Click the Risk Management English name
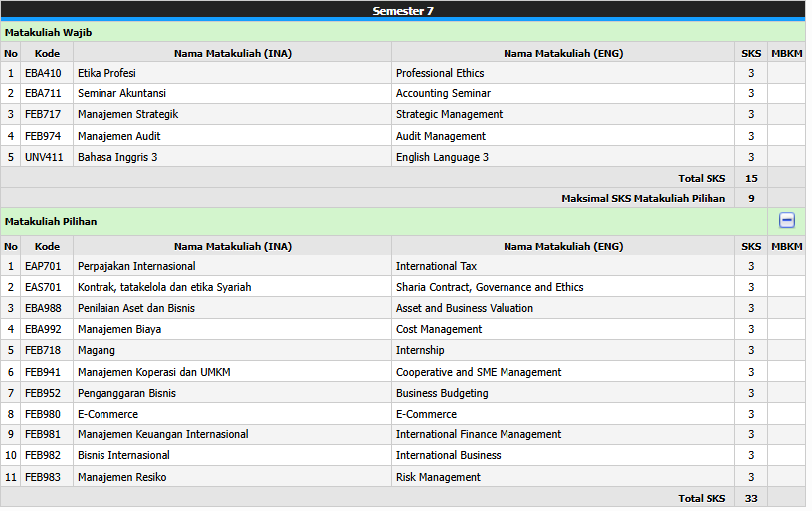812x511 pixels. [438, 477]
